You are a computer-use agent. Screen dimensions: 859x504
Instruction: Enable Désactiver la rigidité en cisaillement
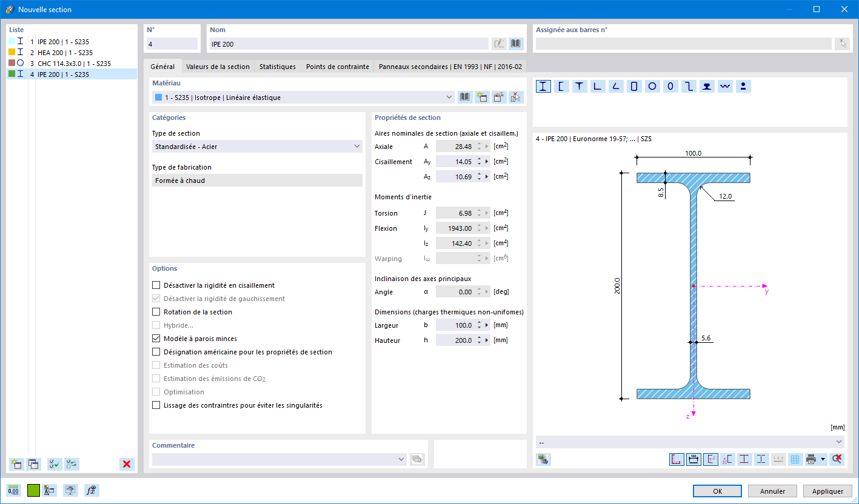156,285
